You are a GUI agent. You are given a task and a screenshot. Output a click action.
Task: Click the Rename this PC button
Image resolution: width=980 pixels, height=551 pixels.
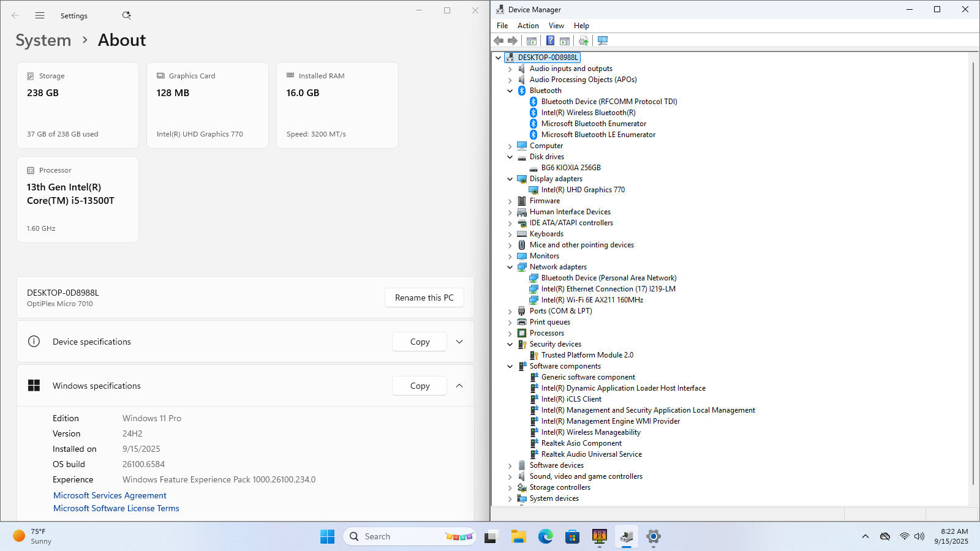click(x=424, y=298)
